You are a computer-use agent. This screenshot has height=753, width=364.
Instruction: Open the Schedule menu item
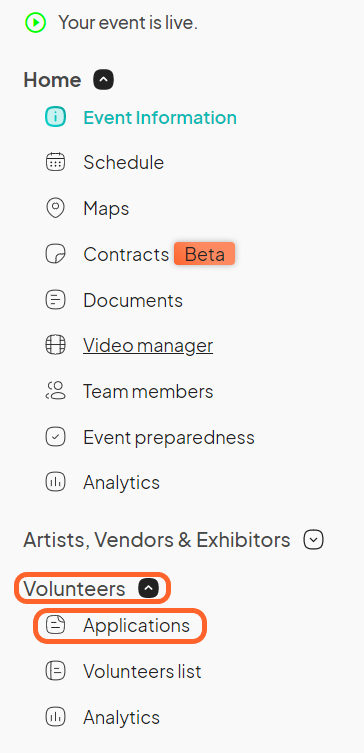[123, 162]
